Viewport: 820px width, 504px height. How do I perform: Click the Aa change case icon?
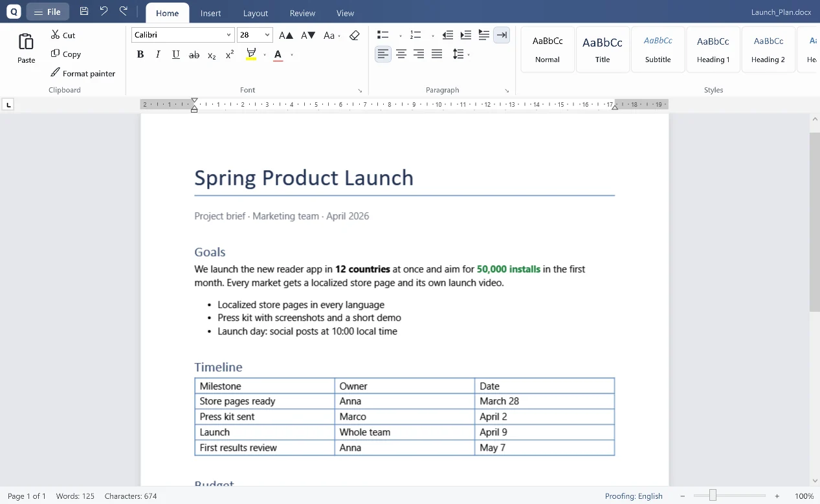point(329,36)
